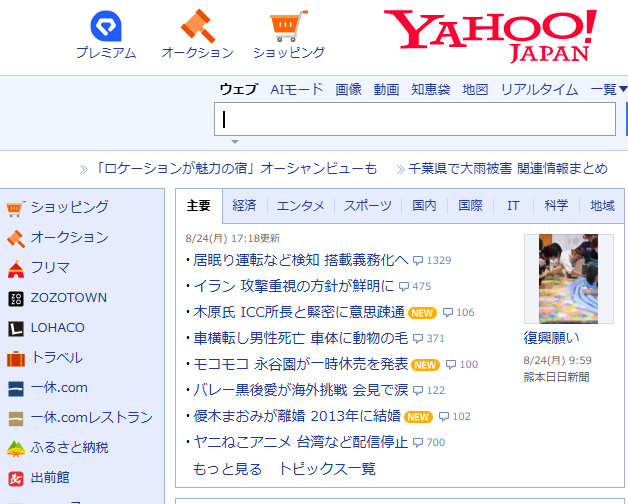Open the トピックス一覧 link

pos(327,469)
